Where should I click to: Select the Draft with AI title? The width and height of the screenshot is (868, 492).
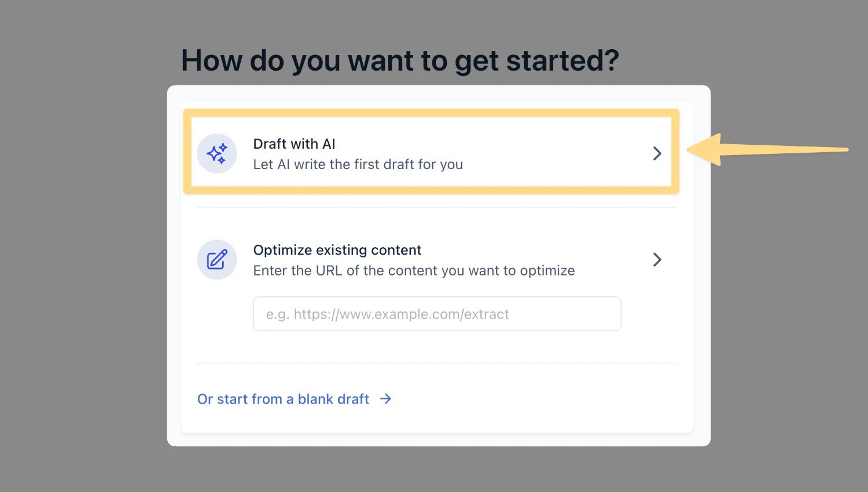294,144
